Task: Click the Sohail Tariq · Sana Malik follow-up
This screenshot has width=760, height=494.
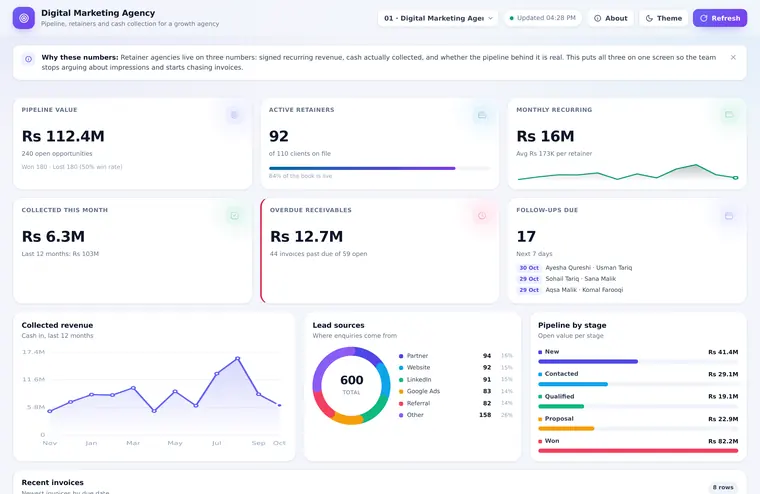Action: click(x=581, y=279)
